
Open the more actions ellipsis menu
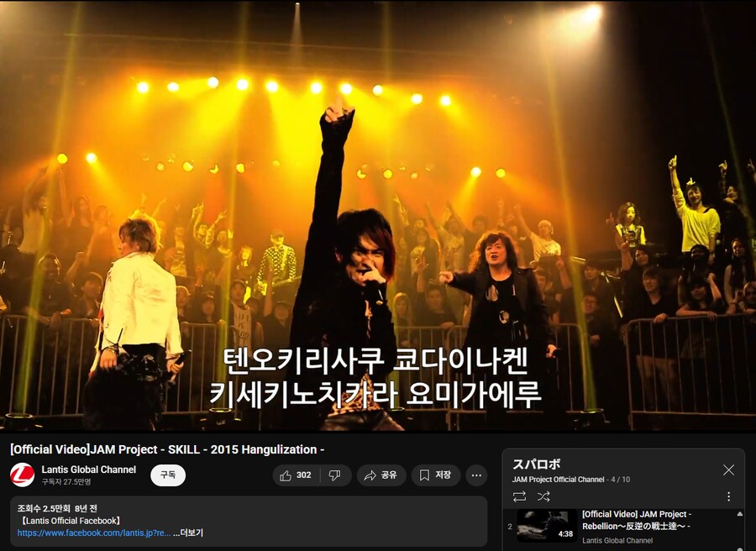(476, 475)
